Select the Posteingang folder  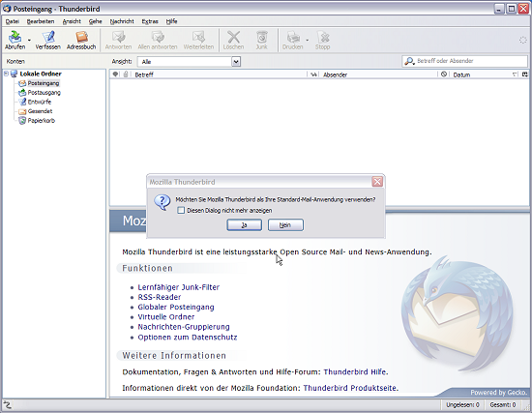pyautogui.click(x=44, y=83)
